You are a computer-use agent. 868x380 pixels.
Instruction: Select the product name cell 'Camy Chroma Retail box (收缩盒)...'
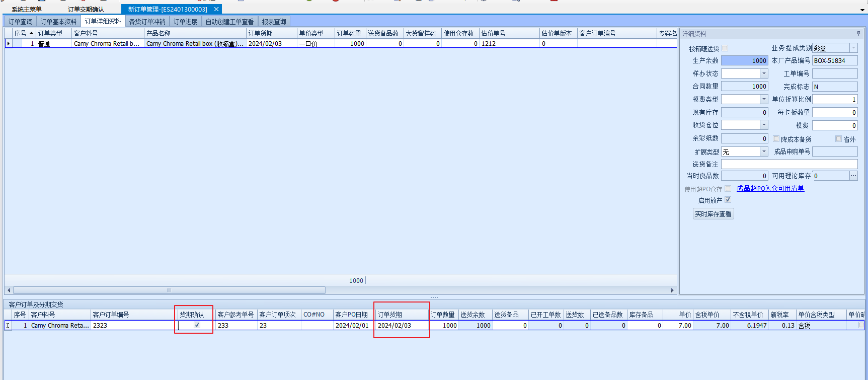coord(195,44)
